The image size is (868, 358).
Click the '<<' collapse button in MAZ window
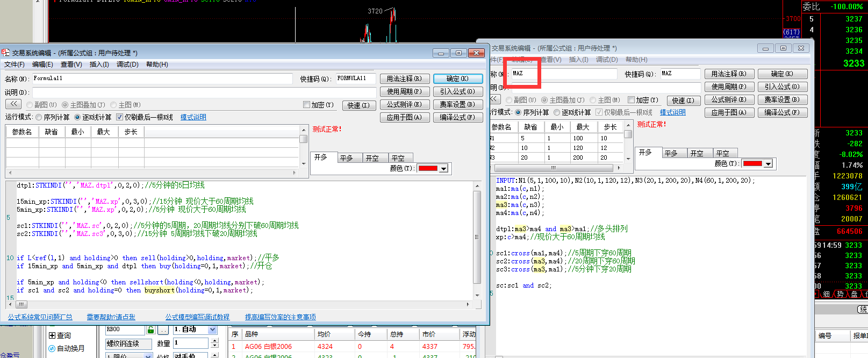(495, 99)
